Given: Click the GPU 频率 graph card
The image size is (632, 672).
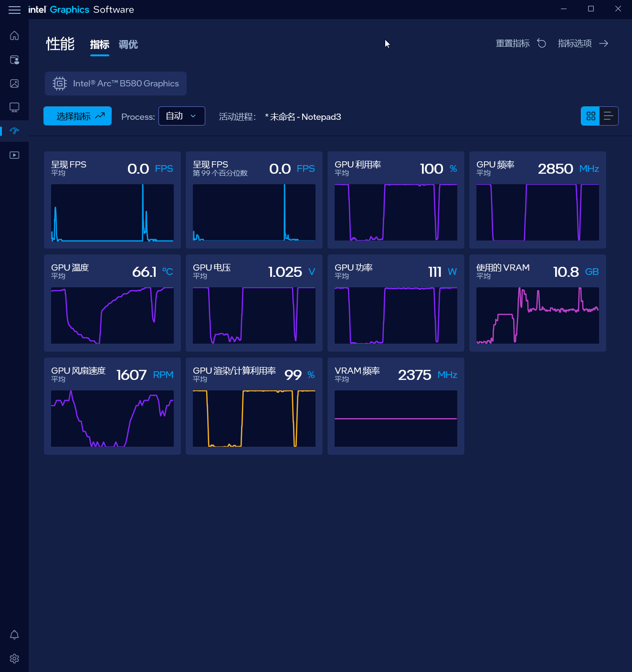Looking at the screenshot, I should click(x=537, y=200).
